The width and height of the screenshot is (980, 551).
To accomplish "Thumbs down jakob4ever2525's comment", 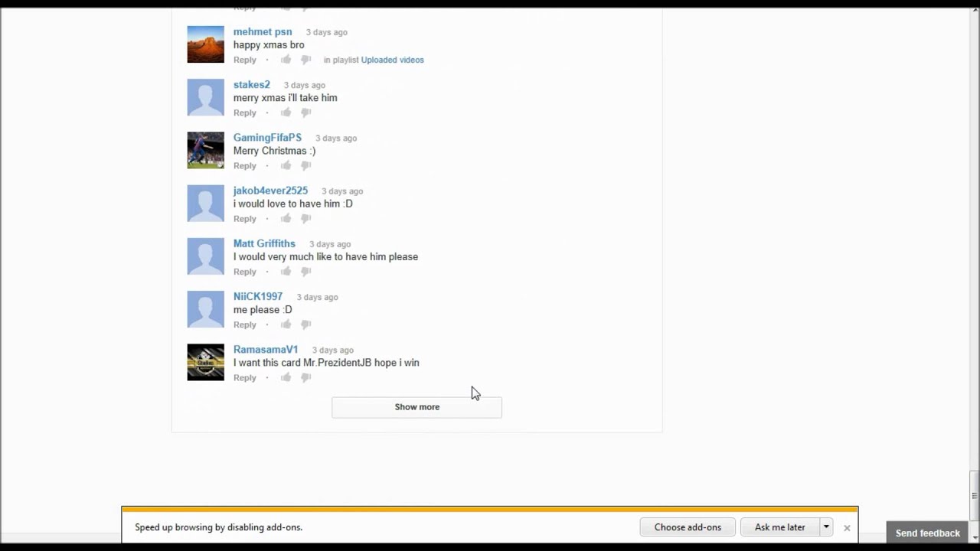I will point(305,218).
